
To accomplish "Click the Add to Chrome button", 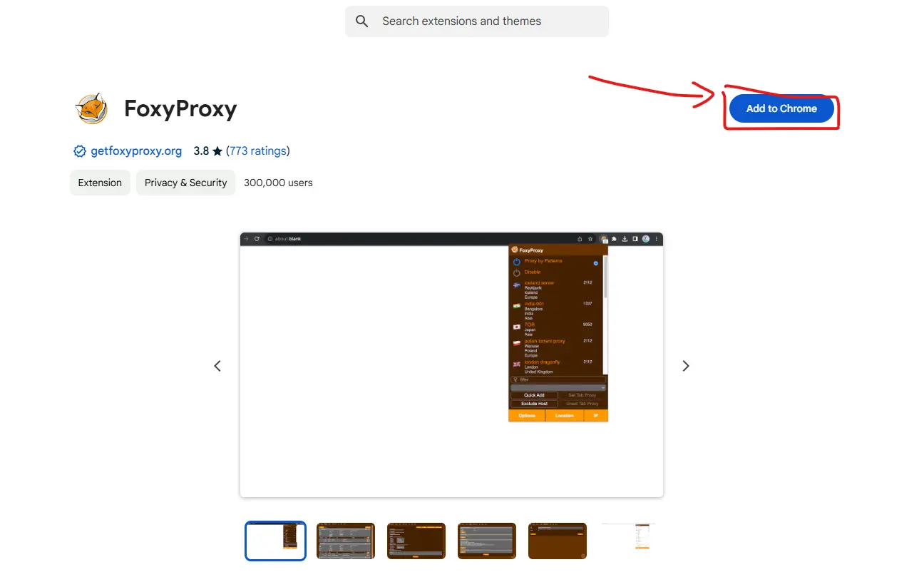I will (x=781, y=108).
